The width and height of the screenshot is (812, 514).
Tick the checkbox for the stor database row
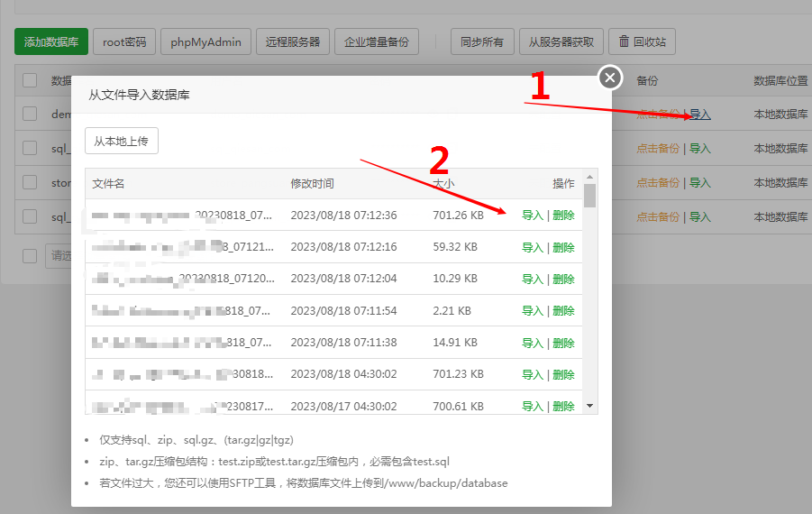[x=30, y=182]
